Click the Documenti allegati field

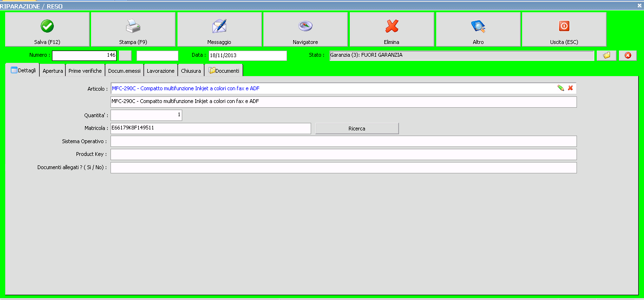343,168
